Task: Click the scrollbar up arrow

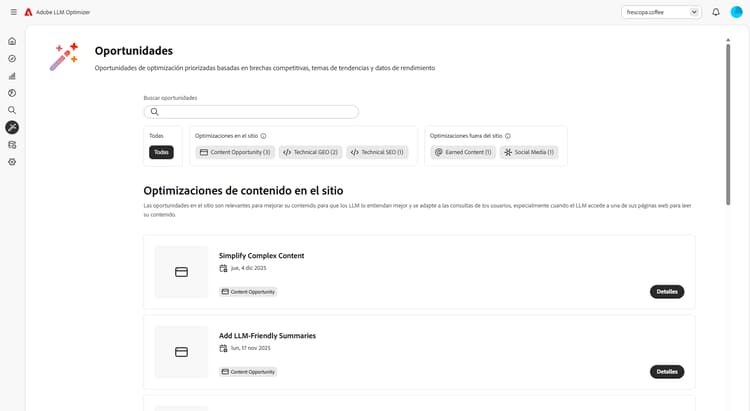Action: coord(728,40)
